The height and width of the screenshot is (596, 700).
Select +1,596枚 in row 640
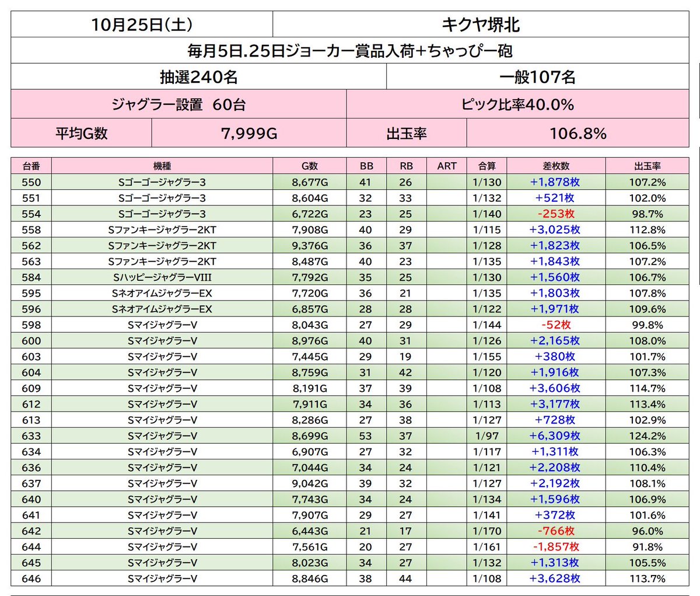pyautogui.click(x=555, y=499)
